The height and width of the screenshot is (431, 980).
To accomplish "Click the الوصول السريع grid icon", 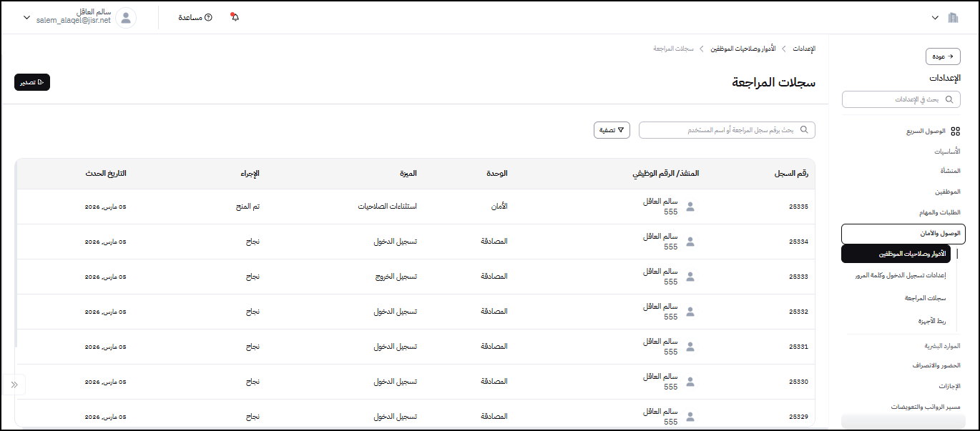I will point(955,132).
